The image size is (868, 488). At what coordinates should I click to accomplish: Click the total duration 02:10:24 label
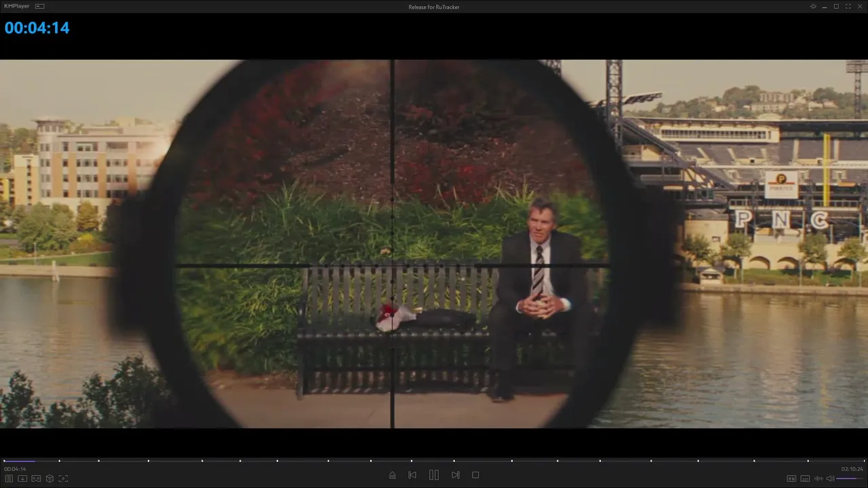[x=852, y=469]
